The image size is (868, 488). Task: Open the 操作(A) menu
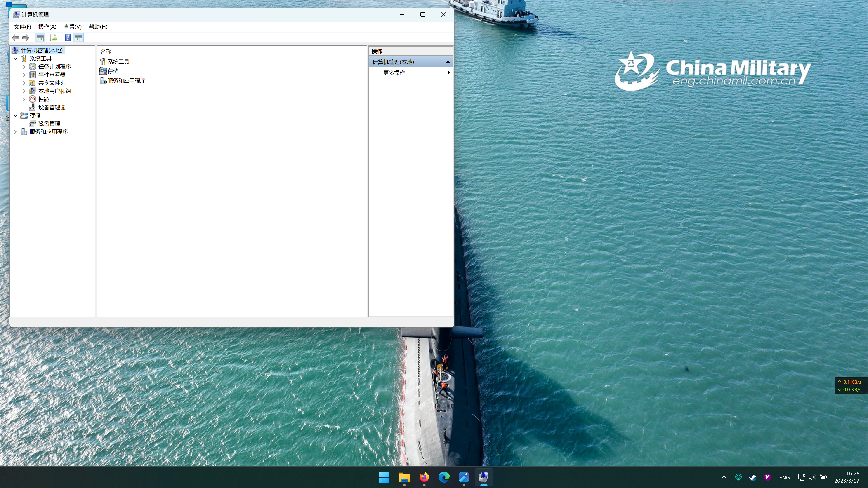click(x=47, y=27)
